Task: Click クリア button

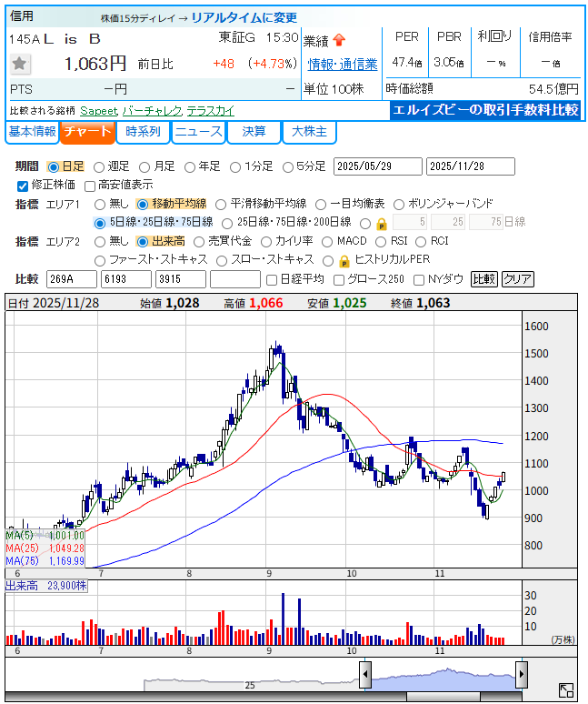Action: click(518, 279)
